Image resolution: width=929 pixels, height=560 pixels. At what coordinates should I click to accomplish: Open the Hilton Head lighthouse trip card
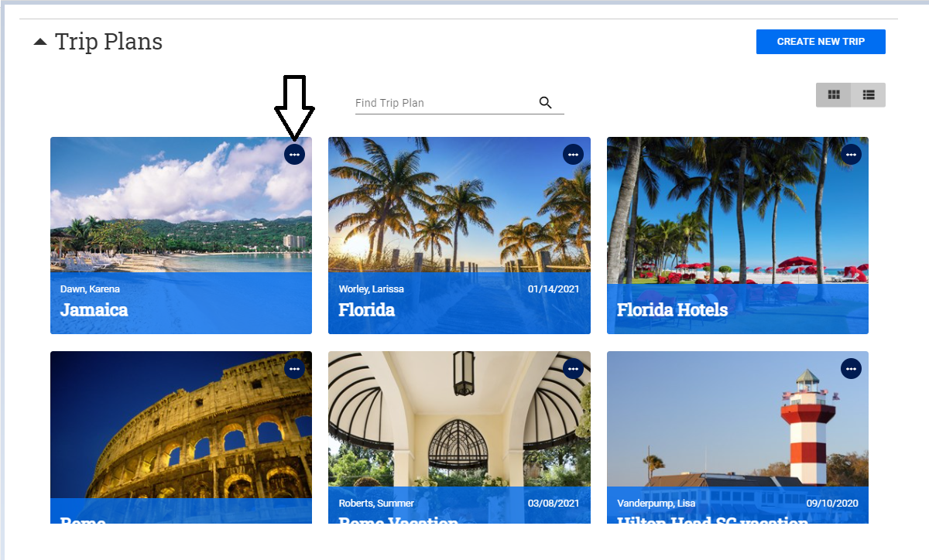pyautogui.click(x=737, y=425)
